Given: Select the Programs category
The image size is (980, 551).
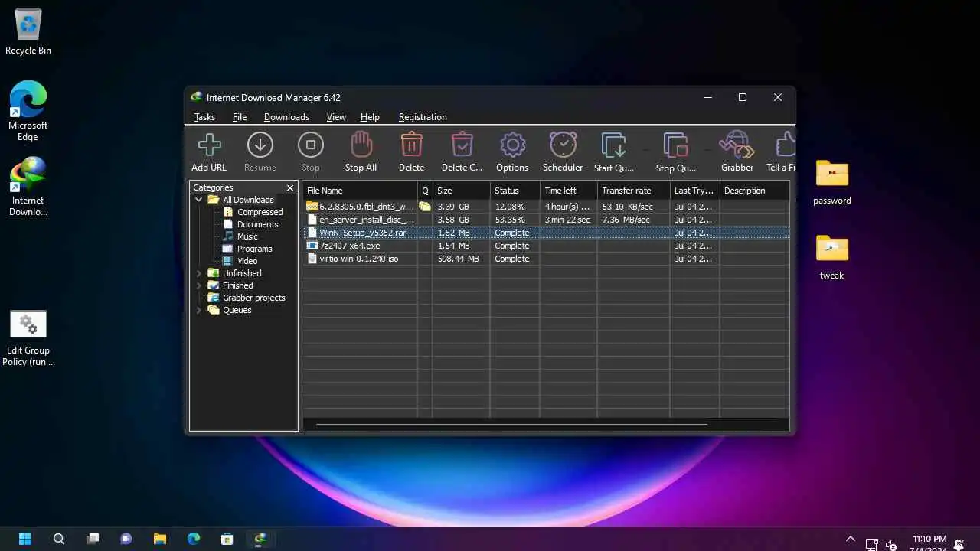Looking at the screenshot, I should 254,249.
